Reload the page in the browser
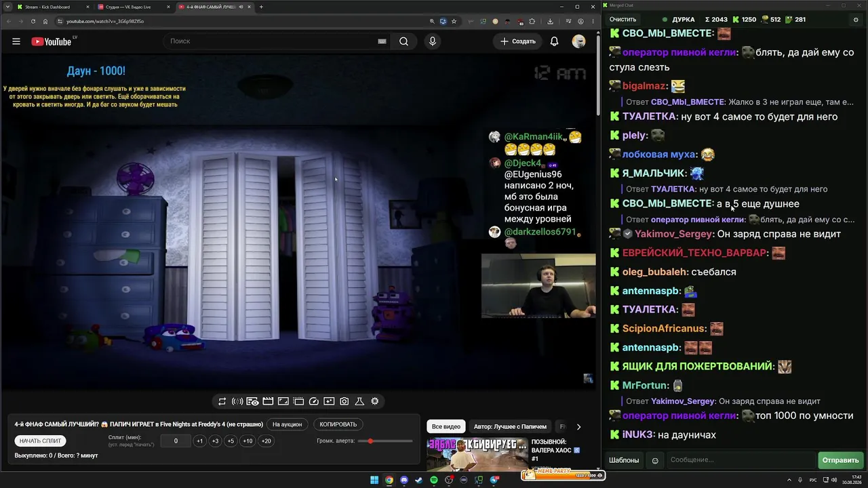Image resolution: width=868 pixels, height=488 pixels. [33, 21]
